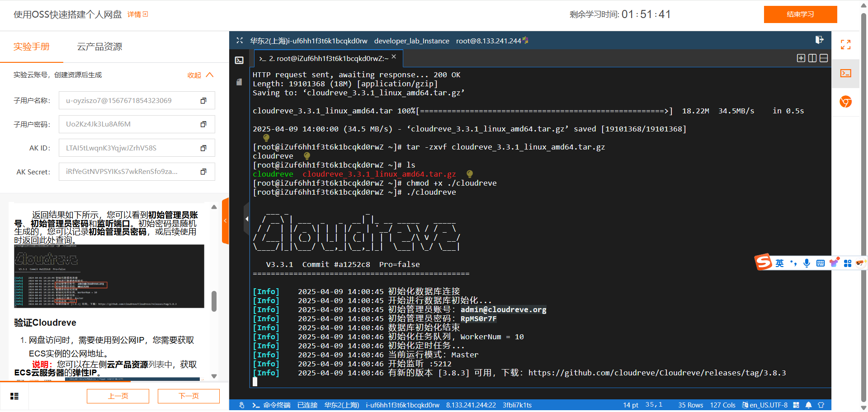Open the 详情 details link

[x=137, y=14]
